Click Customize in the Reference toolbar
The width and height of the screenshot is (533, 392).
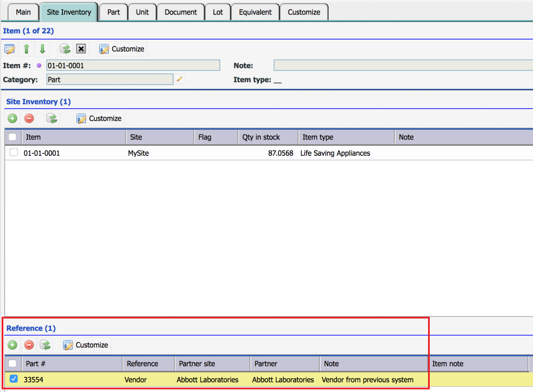tap(86, 345)
